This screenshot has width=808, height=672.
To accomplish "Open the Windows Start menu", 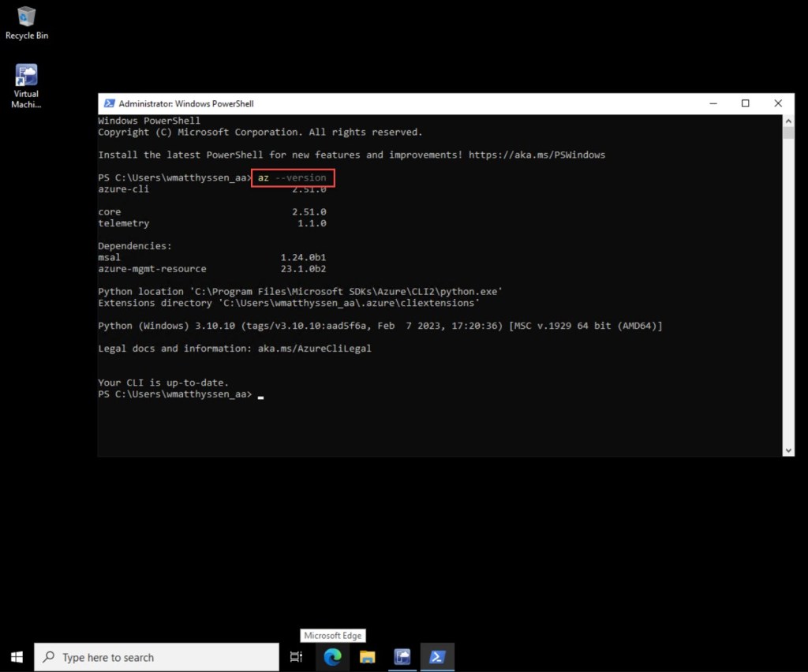I will [17, 657].
